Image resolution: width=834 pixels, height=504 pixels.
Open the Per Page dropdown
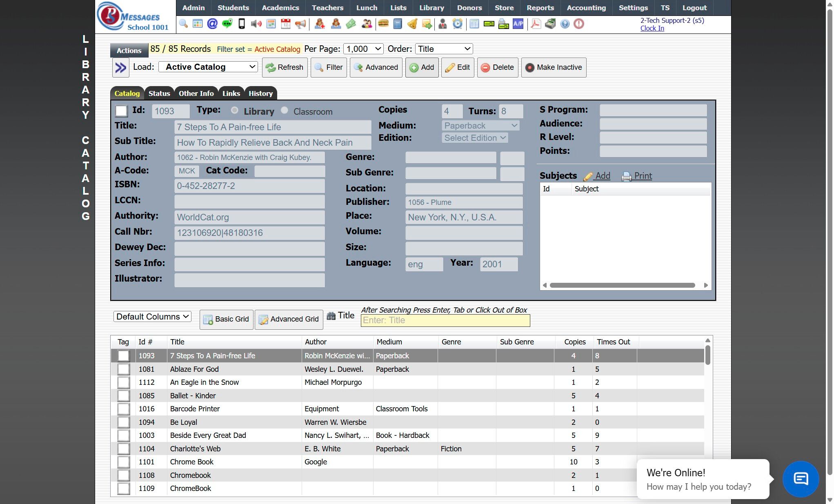click(363, 49)
